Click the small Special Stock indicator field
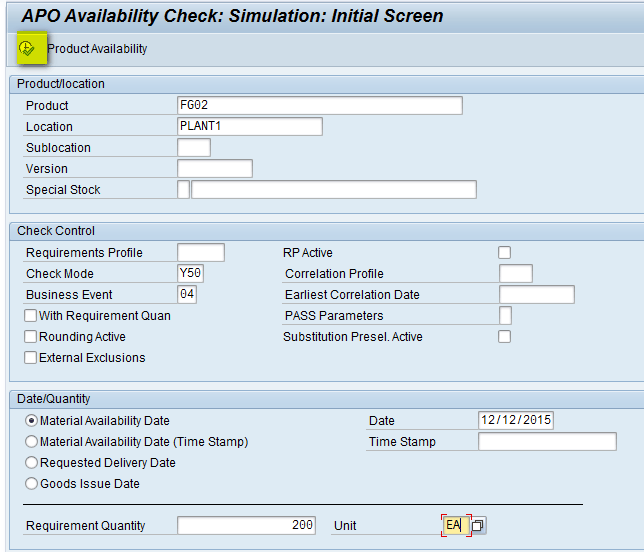Screen dimensions: 644x552 184,189
